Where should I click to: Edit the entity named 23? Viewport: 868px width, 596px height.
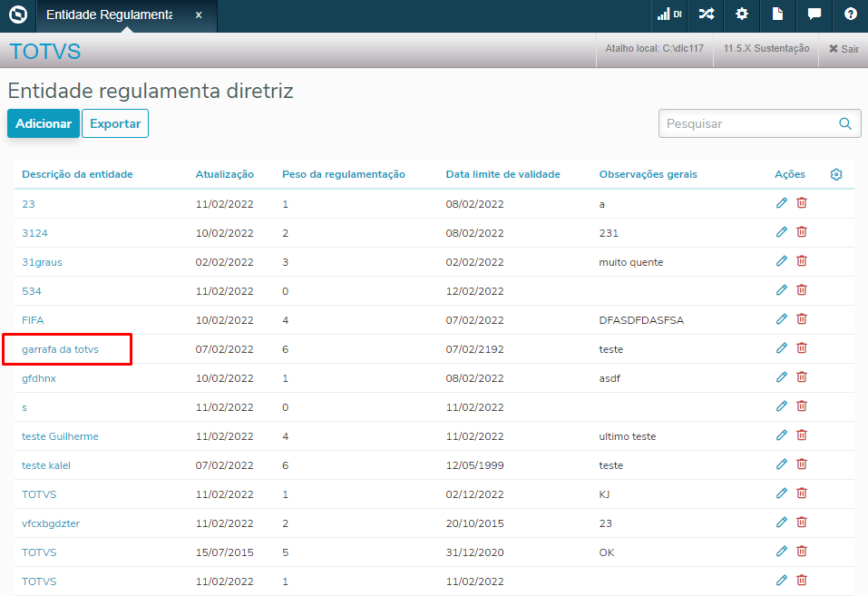coord(782,202)
